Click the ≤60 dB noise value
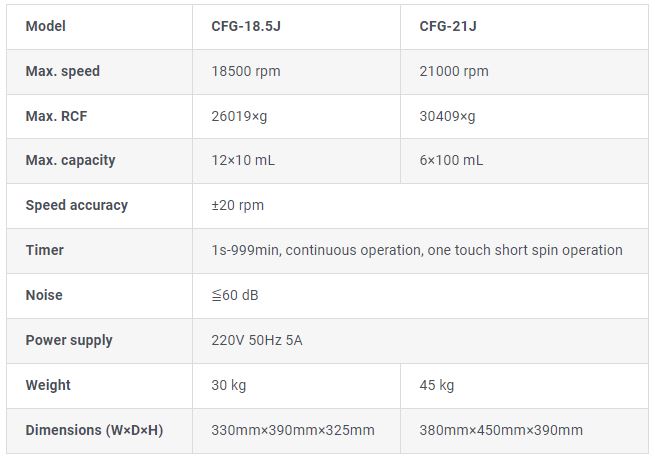The width and height of the screenshot is (655, 457). (236, 295)
